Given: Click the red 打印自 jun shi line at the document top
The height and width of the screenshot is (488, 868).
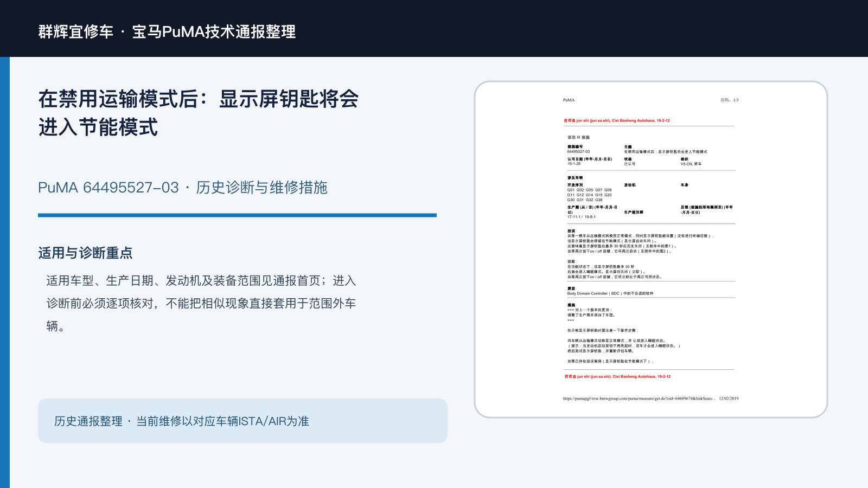Looking at the screenshot, I should (617, 121).
